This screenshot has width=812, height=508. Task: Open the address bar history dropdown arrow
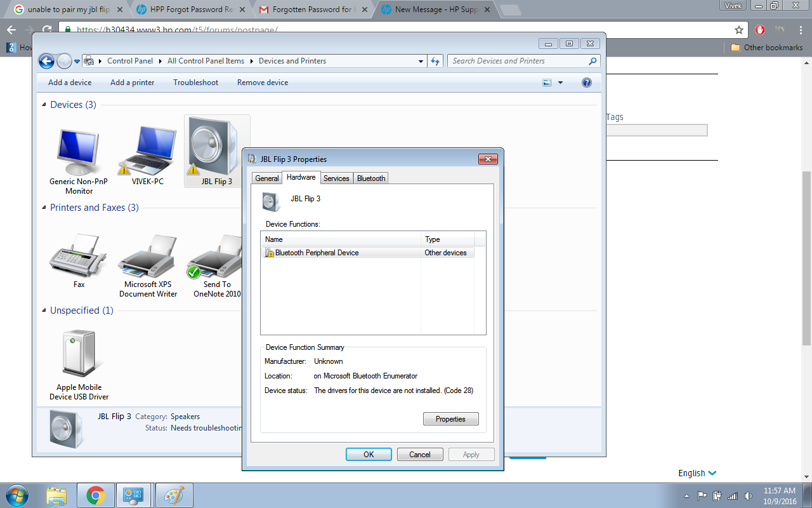pos(421,62)
